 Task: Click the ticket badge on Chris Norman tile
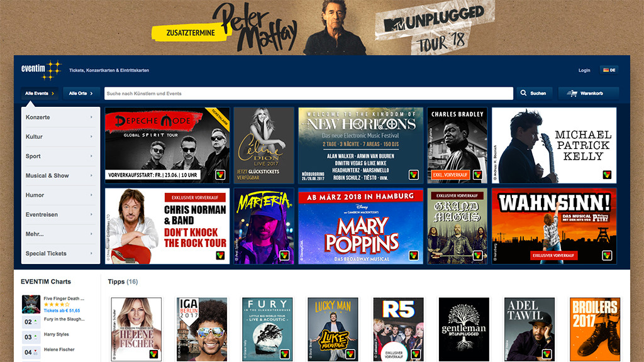pos(220,256)
